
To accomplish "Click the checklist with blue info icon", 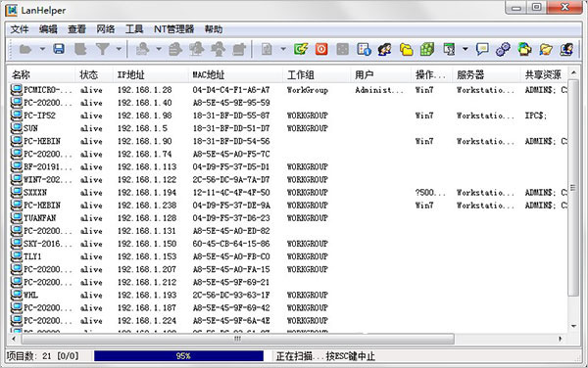I will [x=364, y=49].
